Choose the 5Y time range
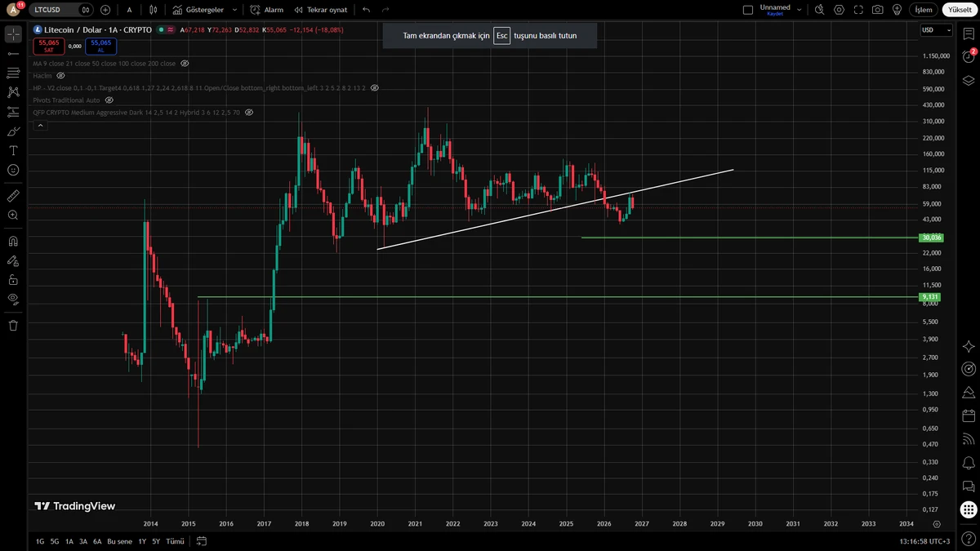The image size is (980, 551). 156,541
